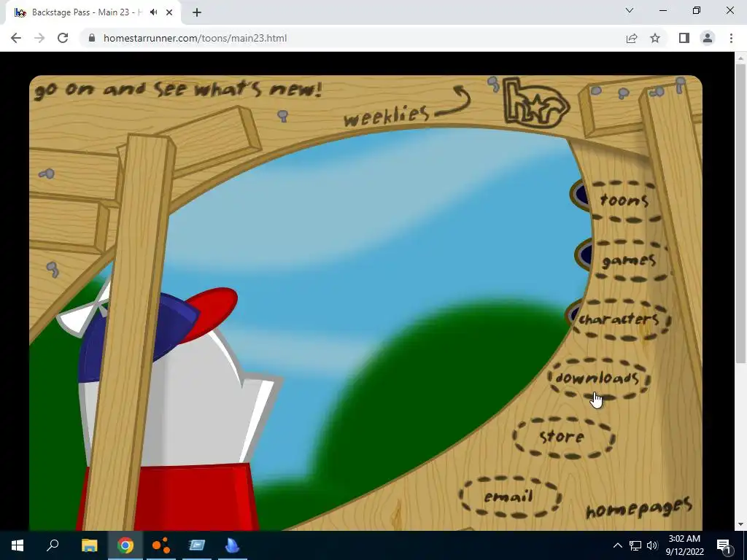Screen dimensions: 747x560
Task: Click the H*R carved logo
Action: (x=535, y=103)
